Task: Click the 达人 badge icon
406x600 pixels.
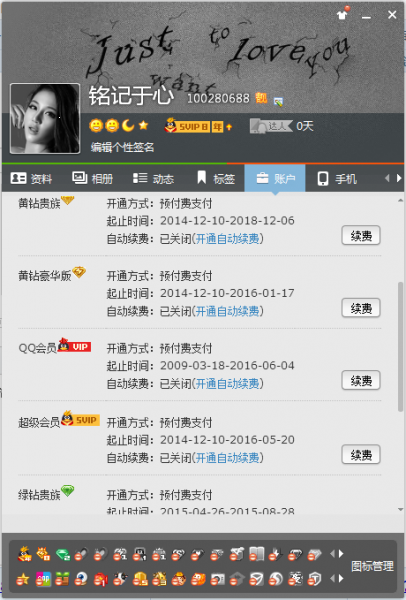Action: coord(271,126)
